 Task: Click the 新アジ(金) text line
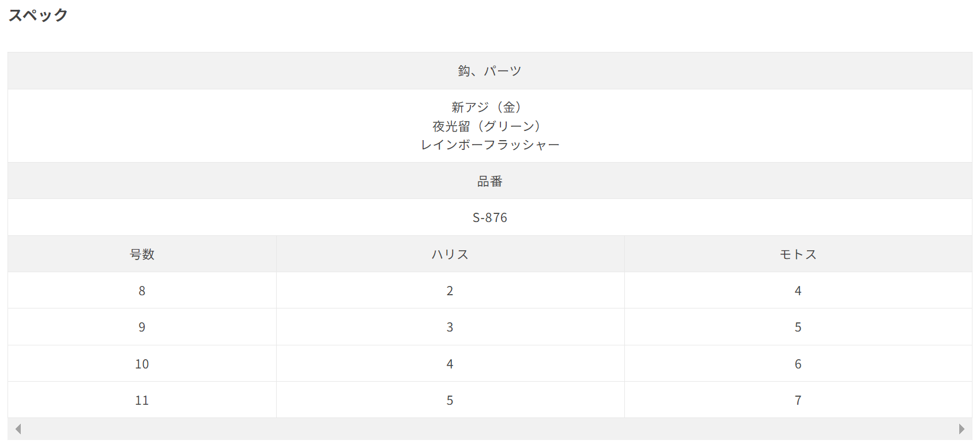pos(490,107)
